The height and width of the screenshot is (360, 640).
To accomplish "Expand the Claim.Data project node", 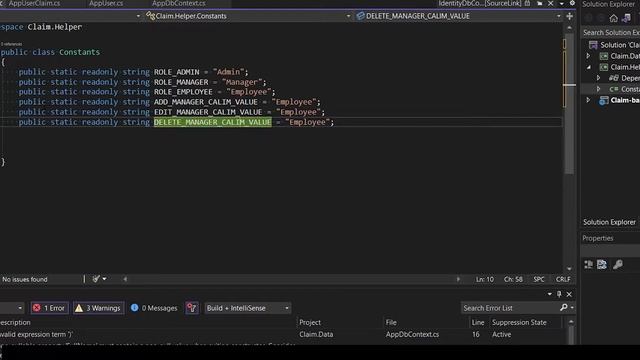I will point(588,56).
